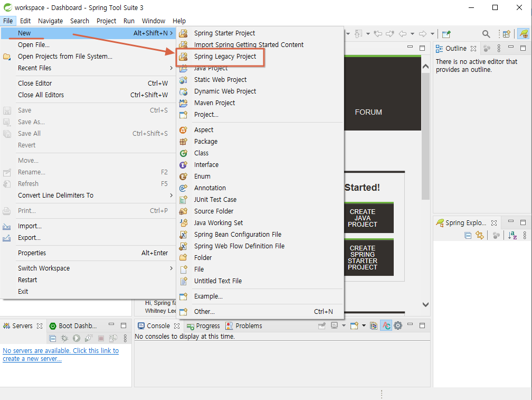
Task: Choose Spring Starter Project menu entry
Action: click(224, 33)
